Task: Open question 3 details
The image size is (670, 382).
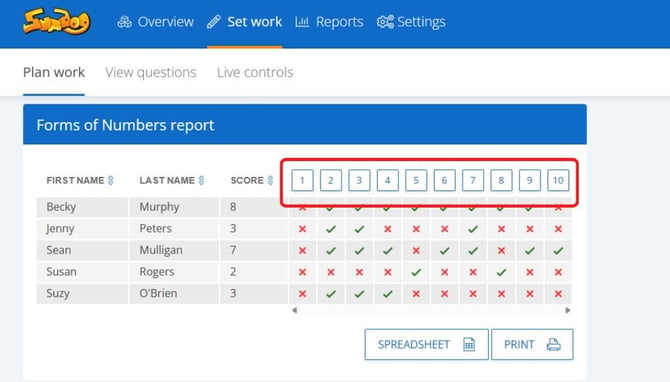Action: (359, 180)
